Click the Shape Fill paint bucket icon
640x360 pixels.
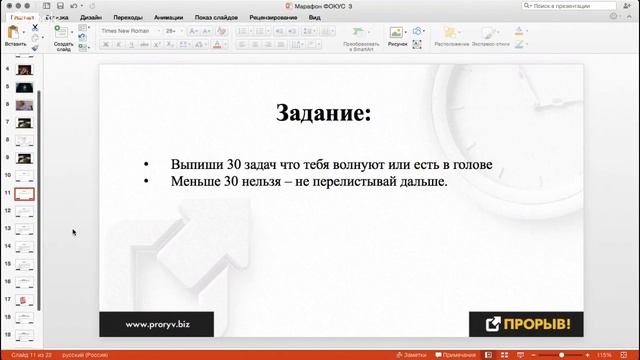point(519,31)
